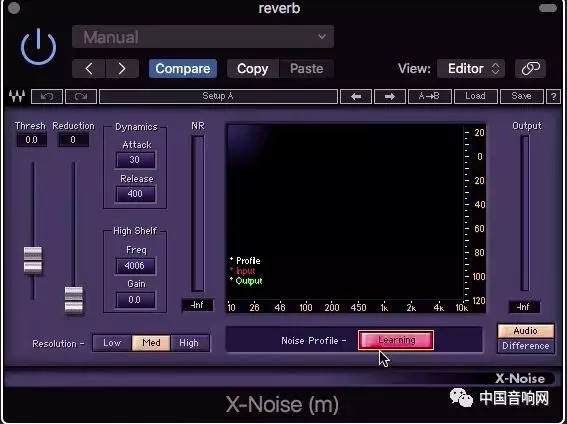Screen dimensions: 567x424
Task: Set Resolution to Med
Action: click(151, 343)
